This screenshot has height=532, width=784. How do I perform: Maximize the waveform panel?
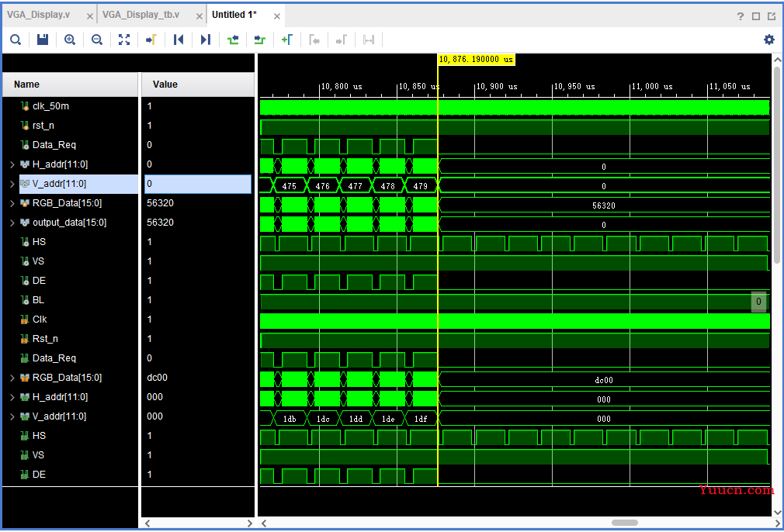pyautogui.click(x=756, y=16)
